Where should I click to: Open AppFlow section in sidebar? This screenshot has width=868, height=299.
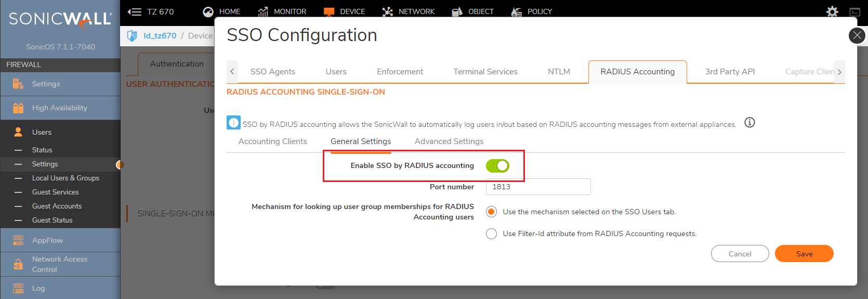(x=47, y=240)
